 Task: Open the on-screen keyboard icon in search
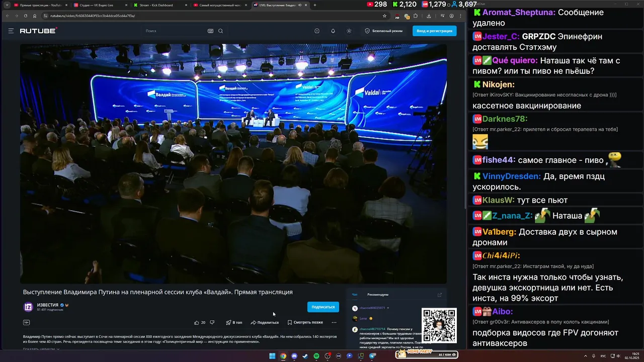(210, 31)
